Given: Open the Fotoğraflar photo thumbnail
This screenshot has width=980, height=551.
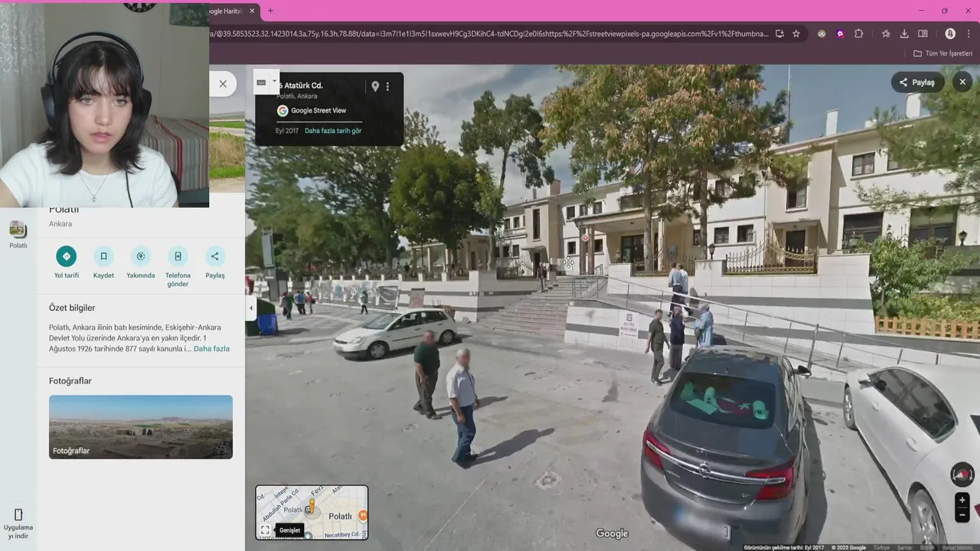Looking at the screenshot, I should (x=141, y=427).
